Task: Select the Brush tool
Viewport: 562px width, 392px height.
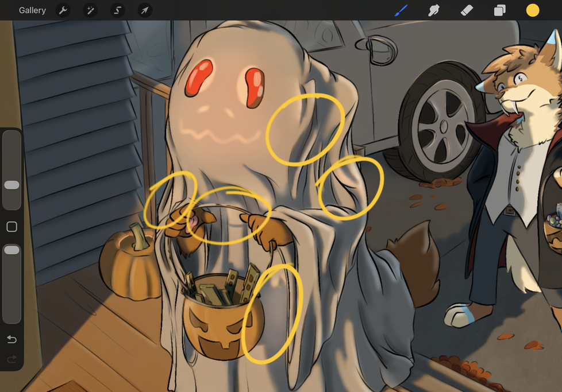Action: [x=401, y=10]
